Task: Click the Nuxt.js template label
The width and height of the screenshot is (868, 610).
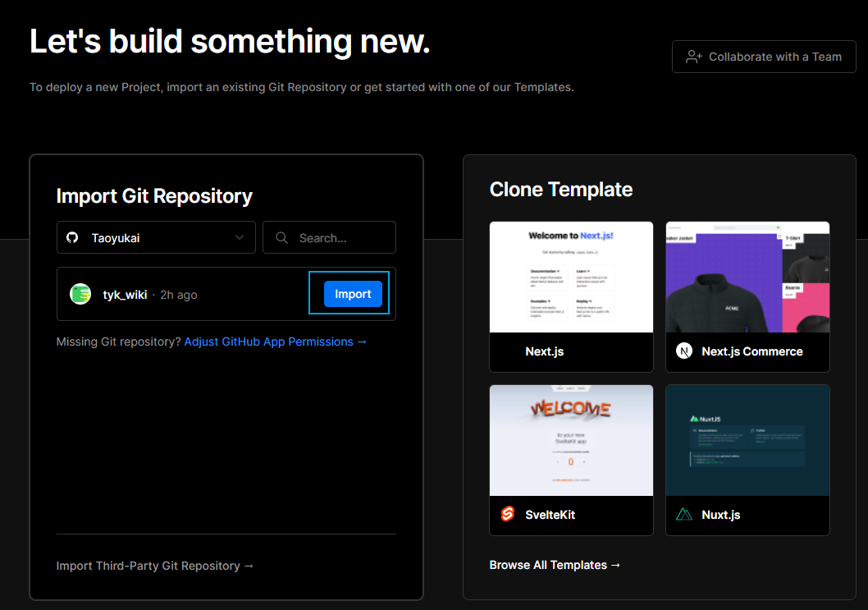Action: coord(721,515)
